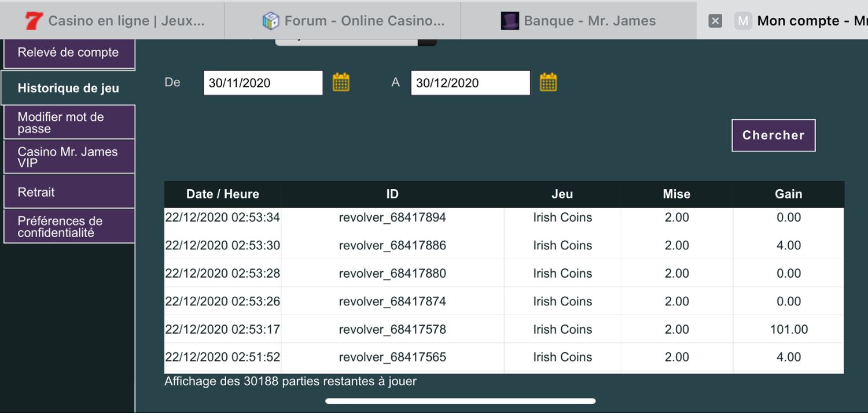
Task: Click the horizontal bar at the bottom
Action: (x=461, y=401)
